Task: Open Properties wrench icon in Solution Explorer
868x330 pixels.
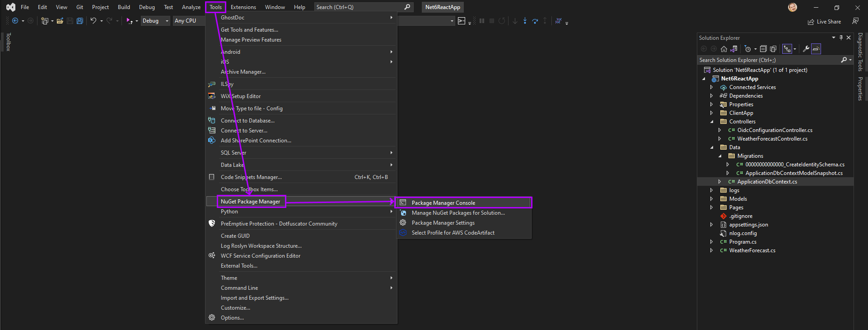Action: point(806,49)
